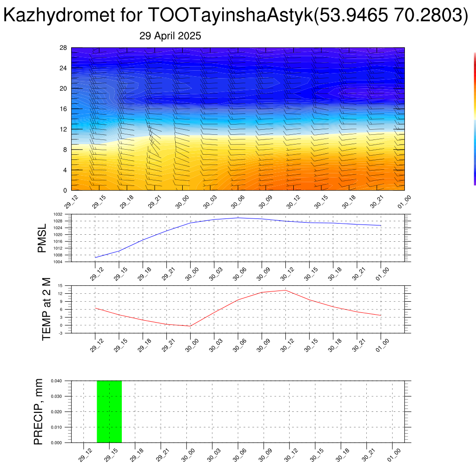Click 30_21 label under the temperature chart
The height and width of the screenshot is (476, 476).
click(358, 345)
